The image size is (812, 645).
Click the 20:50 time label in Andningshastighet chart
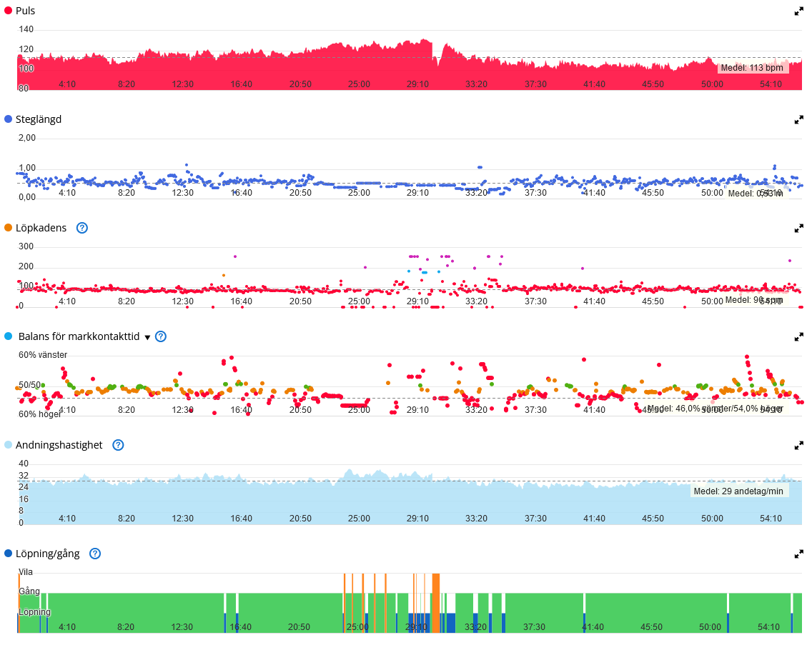[x=300, y=518]
